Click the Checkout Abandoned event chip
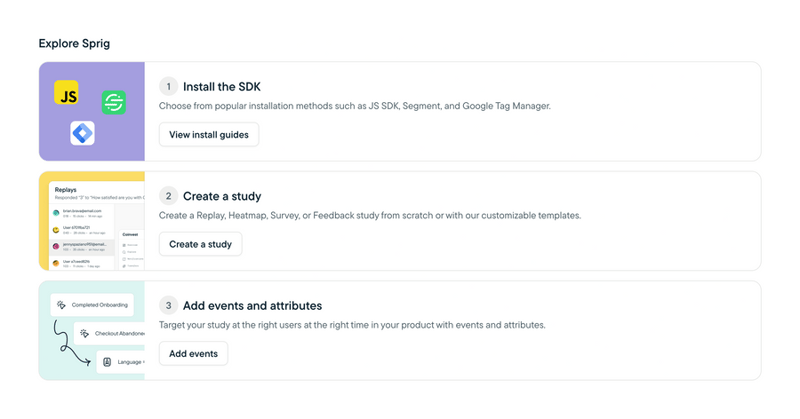This screenshot has height=419, width=800. click(114, 333)
